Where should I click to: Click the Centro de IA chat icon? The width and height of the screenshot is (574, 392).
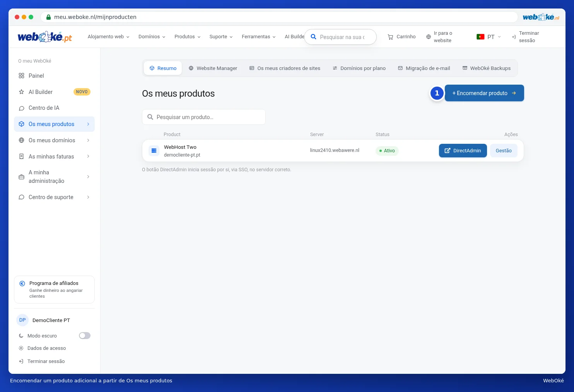pyautogui.click(x=22, y=108)
